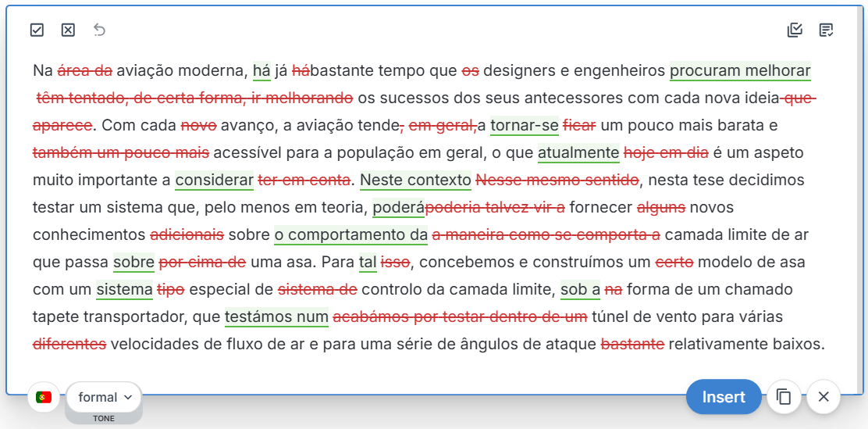This screenshot has height=429, width=868.
Task: Close the panel with the X button
Action: pos(823,397)
